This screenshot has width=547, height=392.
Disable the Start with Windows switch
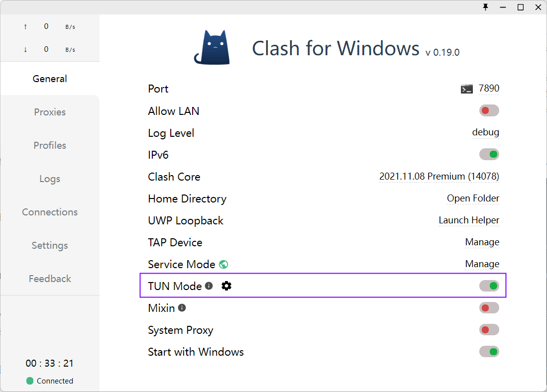[489, 352]
